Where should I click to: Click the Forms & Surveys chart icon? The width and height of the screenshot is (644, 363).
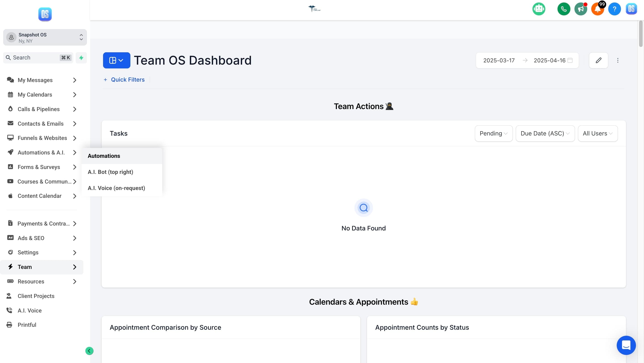point(10,167)
